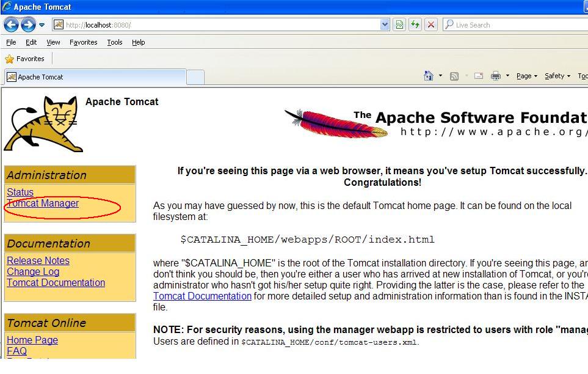Click the Read Mail icon
This screenshot has width=588, height=374.
[479, 76]
